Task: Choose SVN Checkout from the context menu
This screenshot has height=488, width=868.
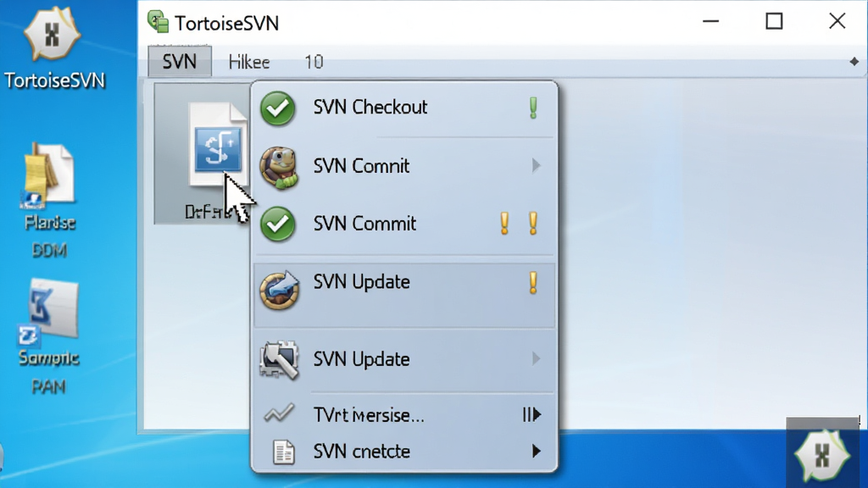Action: [404, 108]
